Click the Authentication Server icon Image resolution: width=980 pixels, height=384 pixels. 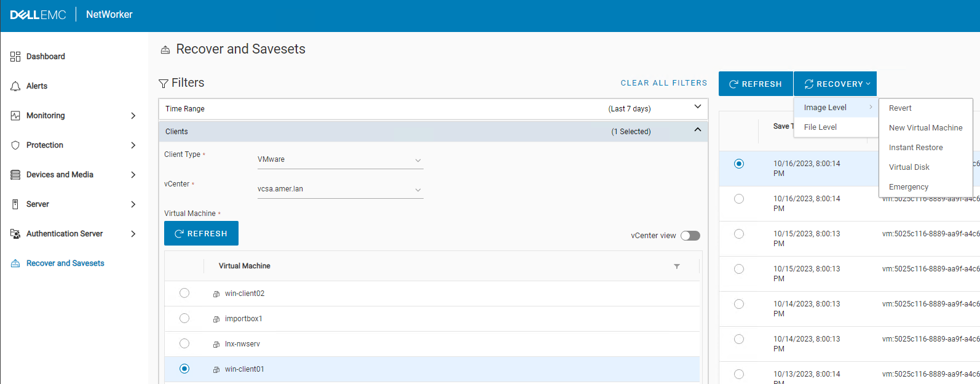point(15,234)
